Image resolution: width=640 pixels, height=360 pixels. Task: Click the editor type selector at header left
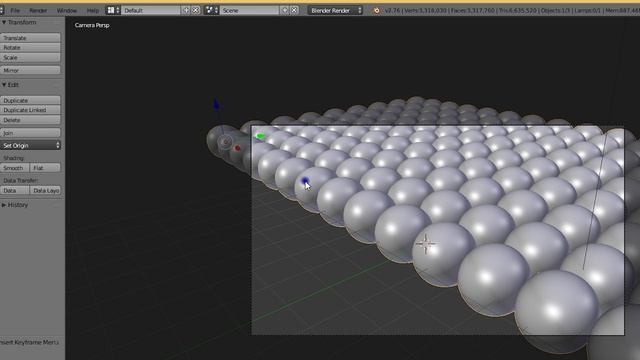coord(2,10)
